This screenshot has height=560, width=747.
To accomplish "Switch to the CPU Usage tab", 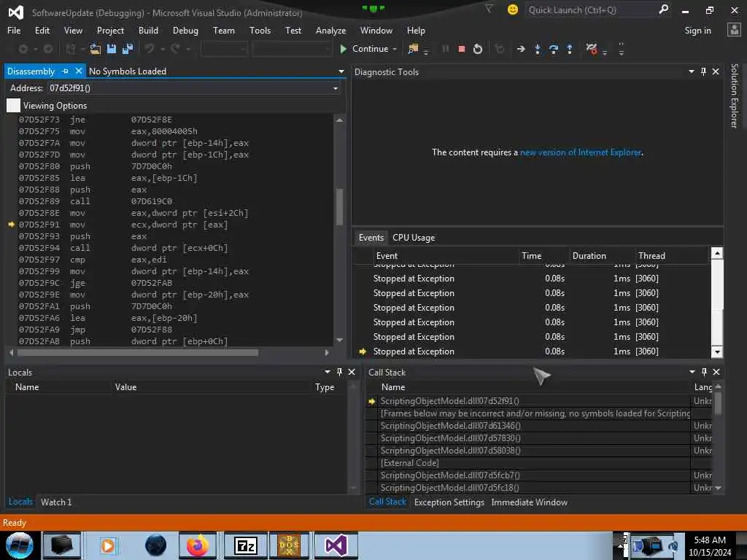I will coord(414,238).
